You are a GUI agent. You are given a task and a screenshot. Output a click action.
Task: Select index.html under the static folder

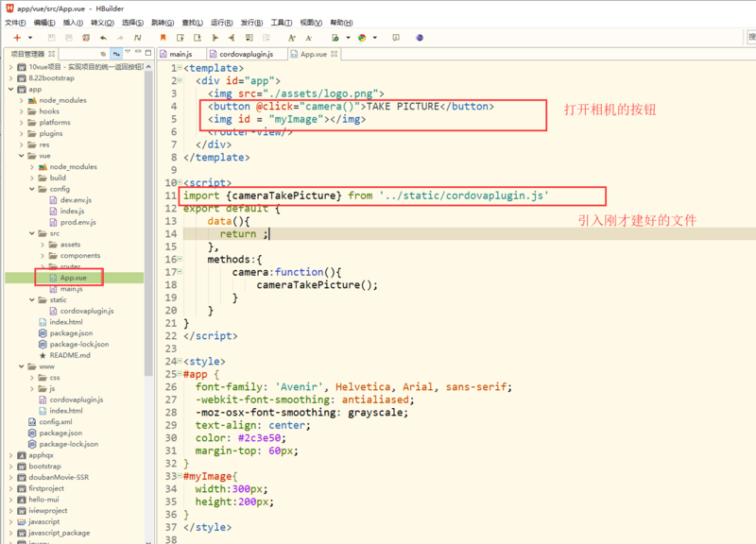[66, 321]
